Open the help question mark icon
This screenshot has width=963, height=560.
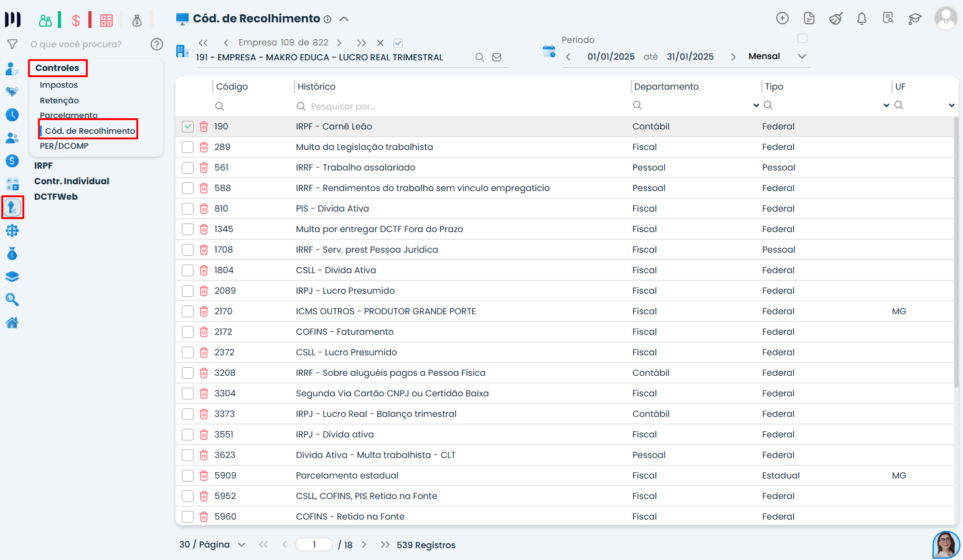(x=157, y=44)
